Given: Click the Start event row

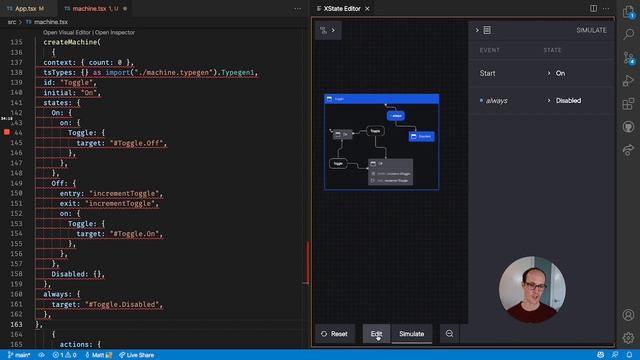Looking at the screenshot, I should (x=542, y=73).
